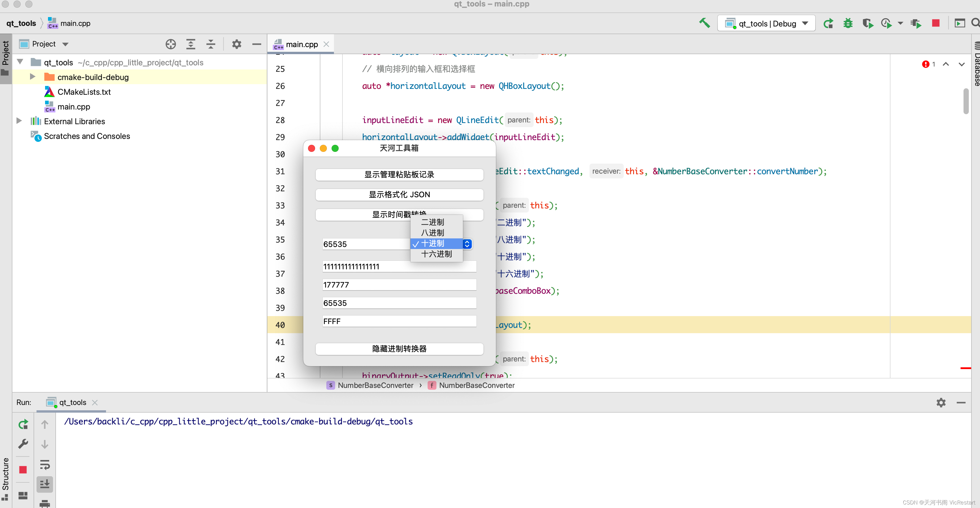Open Project panel settings gear
The height and width of the screenshot is (508, 980).
(237, 44)
